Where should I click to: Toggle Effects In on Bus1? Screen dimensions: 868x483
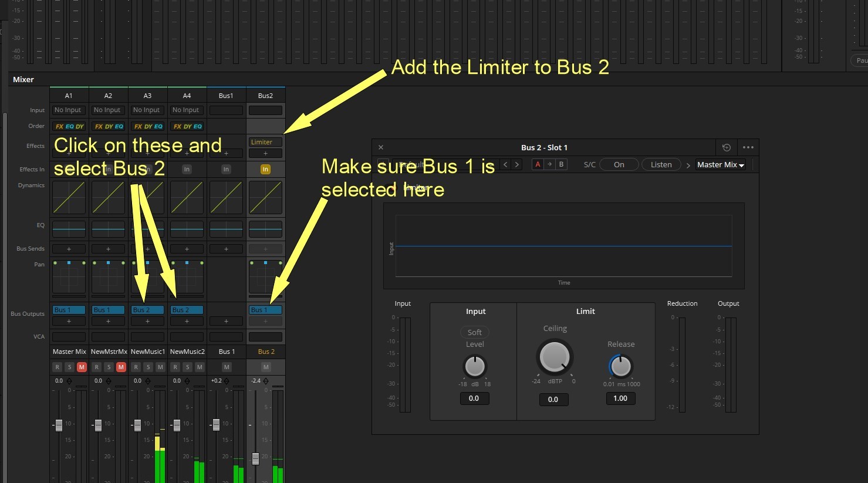tap(226, 169)
